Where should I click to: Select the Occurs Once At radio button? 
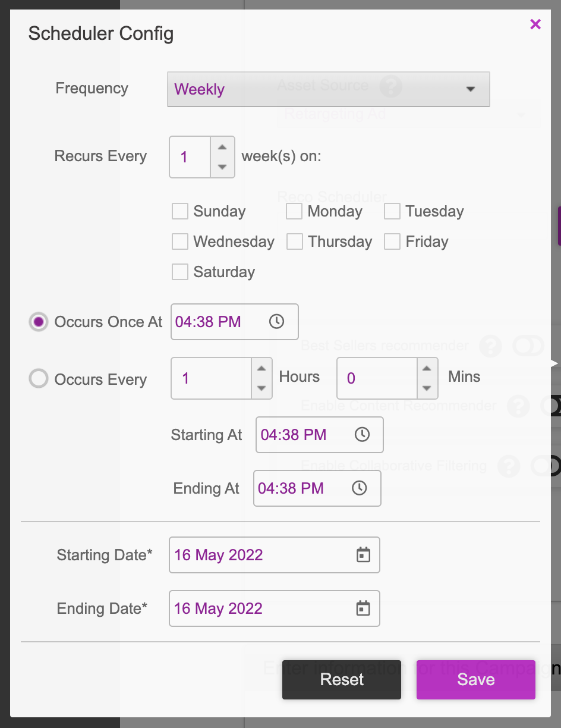point(39,322)
